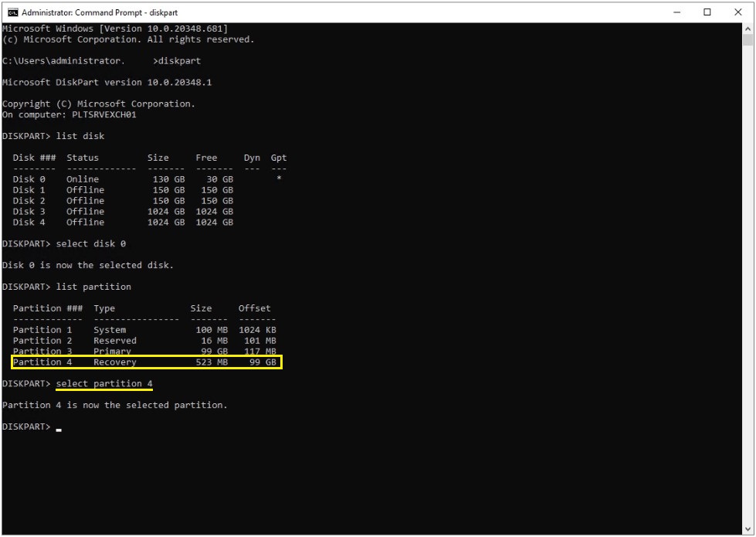This screenshot has width=756, height=537.
Task: Click the "Disk 2" row label
Action: click(29, 201)
